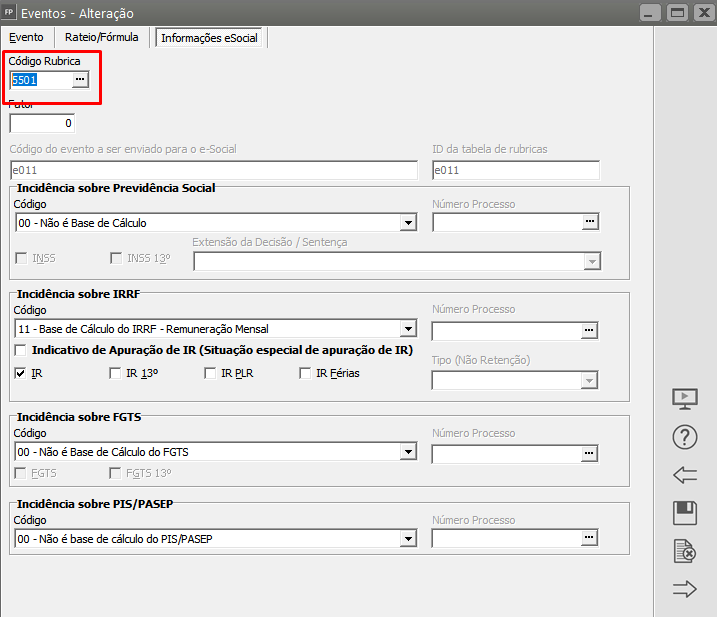Image resolution: width=717 pixels, height=617 pixels.
Task: Expand Previdência Social Código dropdown
Action: [408, 223]
